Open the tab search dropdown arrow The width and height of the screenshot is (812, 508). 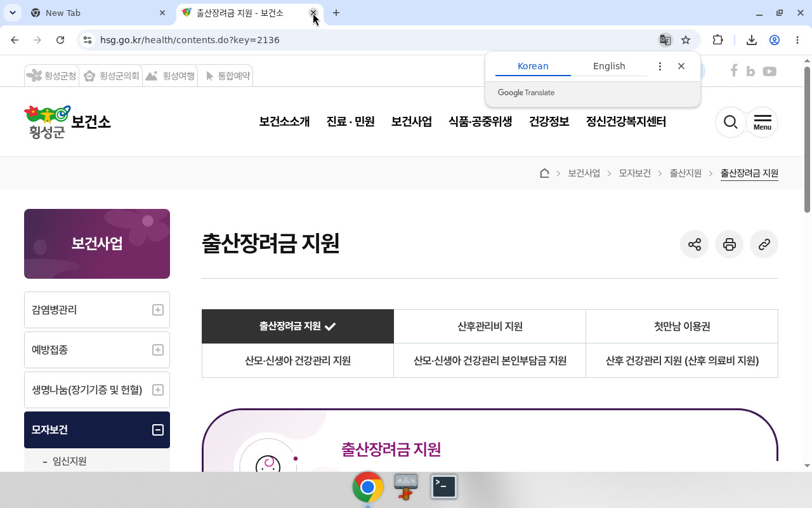point(13,13)
